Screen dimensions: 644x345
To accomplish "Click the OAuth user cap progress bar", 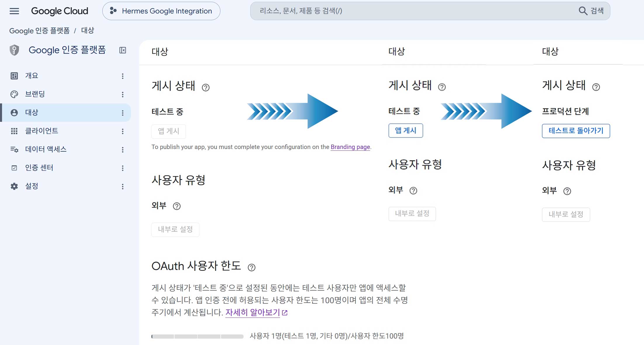I will 197,337.
